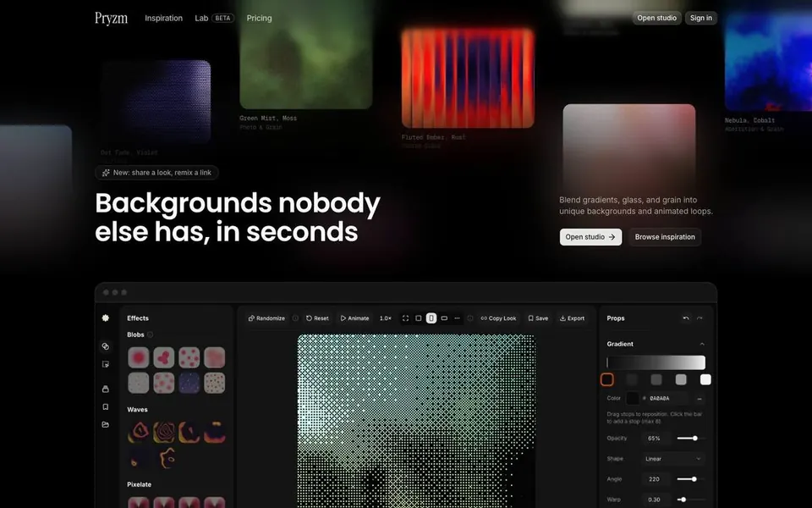Select the dark gray second gradient stop
This screenshot has height=508, width=812.
pos(632,380)
